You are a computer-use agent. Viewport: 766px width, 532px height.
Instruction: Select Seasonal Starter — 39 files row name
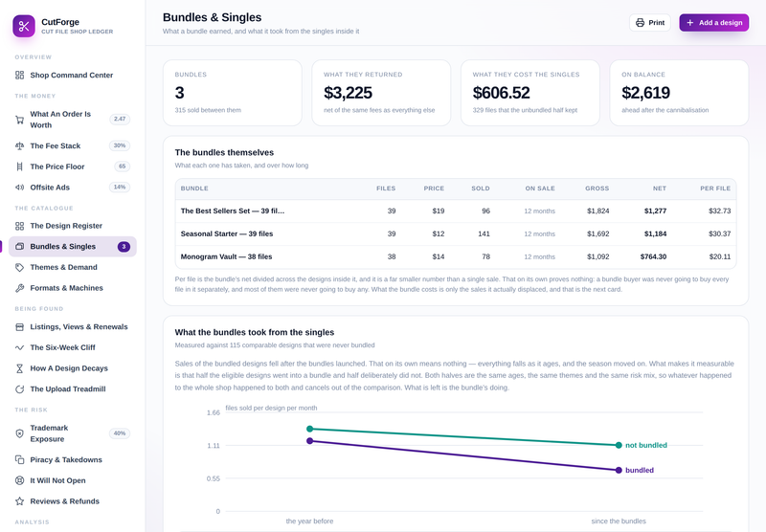pos(227,233)
